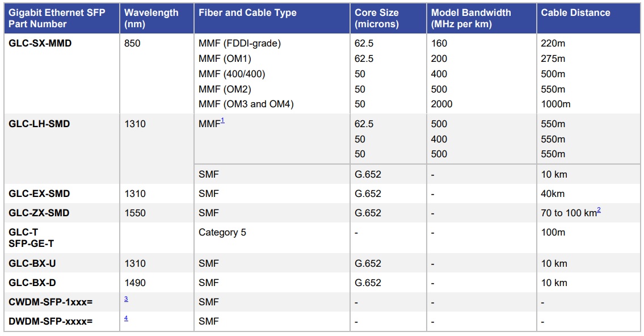Click the MMF (OM3 and OM4) entry
644x336 pixels.
246,104
